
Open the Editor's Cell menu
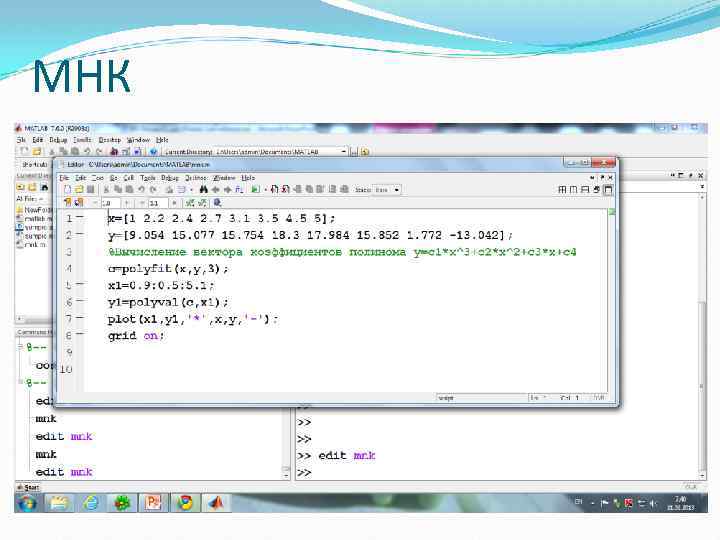pyautogui.click(x=129, y=178)
